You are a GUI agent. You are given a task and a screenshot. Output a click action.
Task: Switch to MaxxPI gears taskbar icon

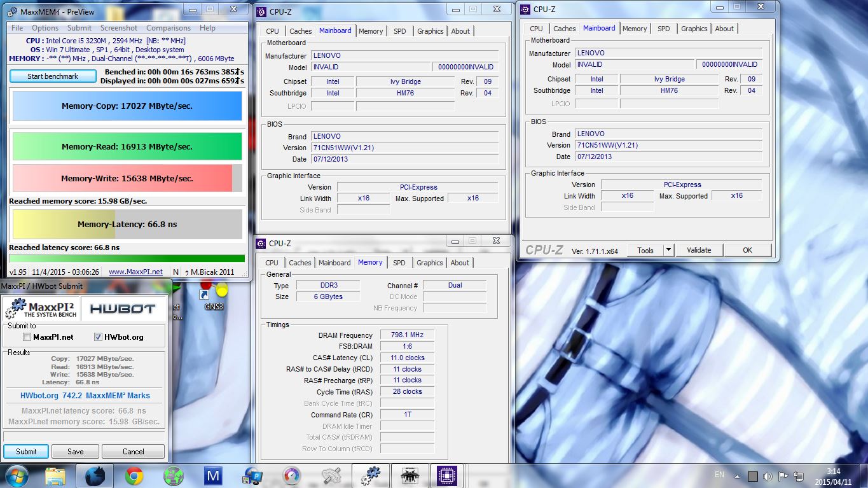[370, 476]
